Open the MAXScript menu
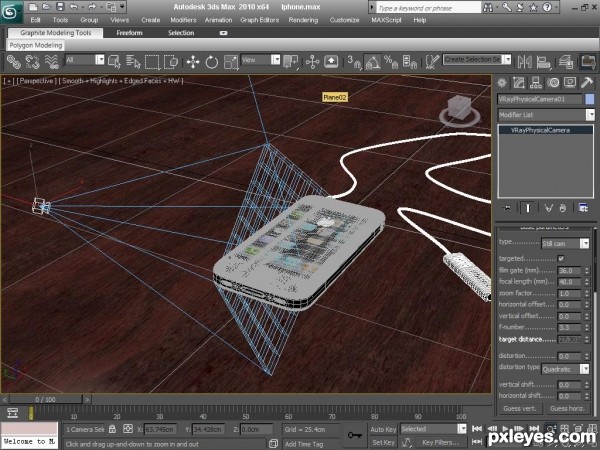 pyautogui.click(x=386, y=20)
